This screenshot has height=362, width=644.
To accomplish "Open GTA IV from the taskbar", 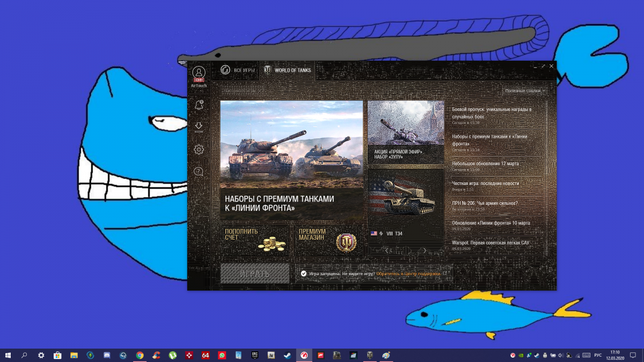I will pyautogui.click(x=272, y=355).
